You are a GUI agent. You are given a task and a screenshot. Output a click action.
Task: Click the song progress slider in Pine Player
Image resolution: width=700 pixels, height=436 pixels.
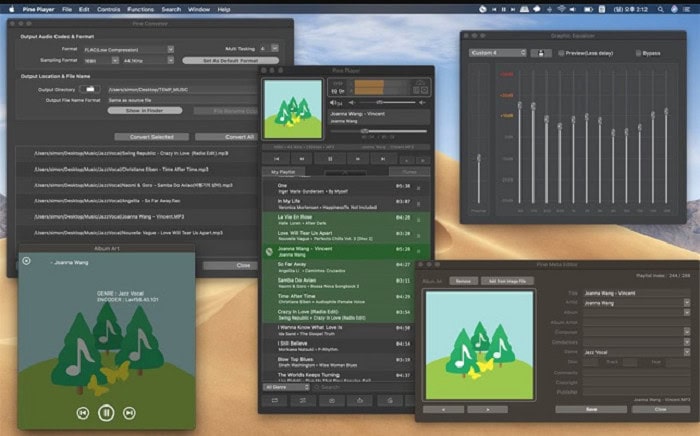[379, 131]
